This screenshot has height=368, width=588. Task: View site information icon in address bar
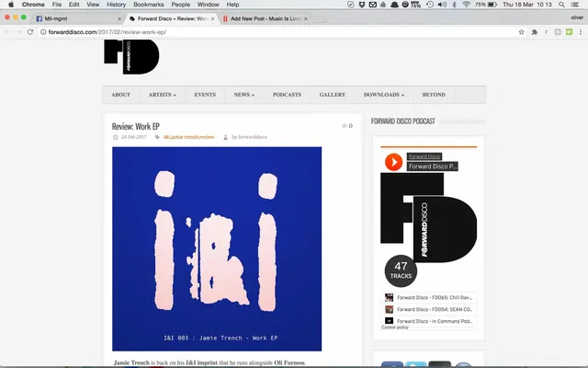(43, 32)
